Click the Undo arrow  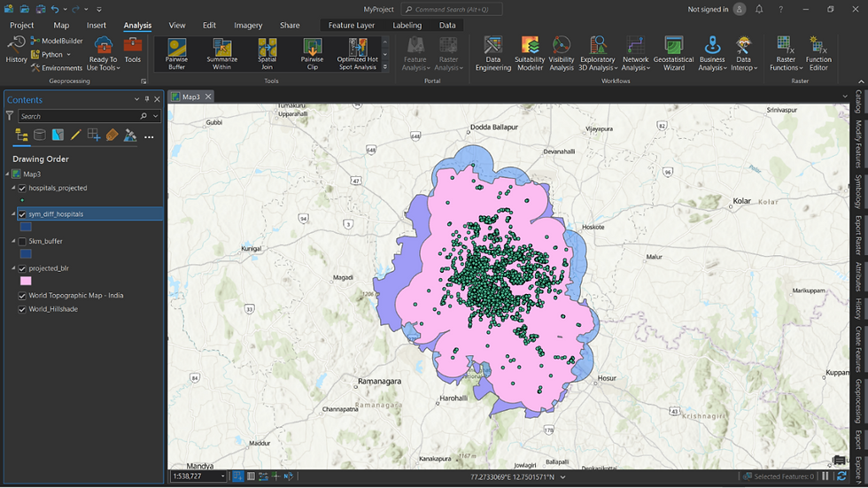[x=55, y=10]
